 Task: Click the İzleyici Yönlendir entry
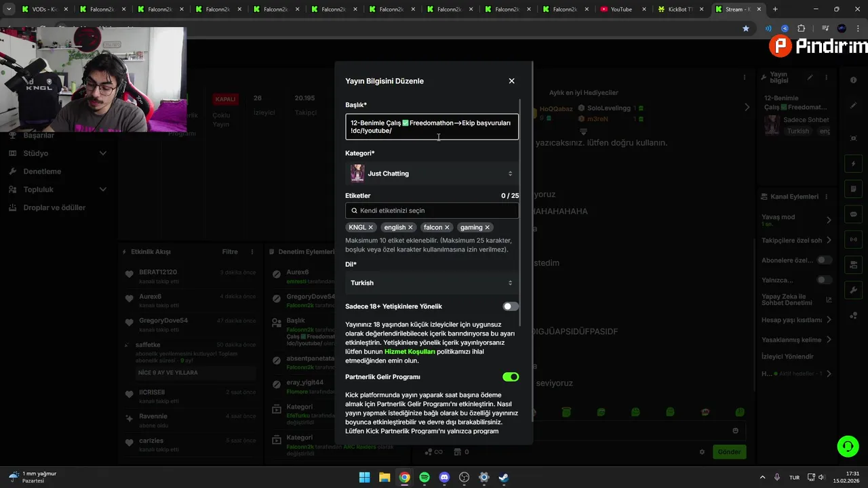pyautogui.click(x=787, y=357)
